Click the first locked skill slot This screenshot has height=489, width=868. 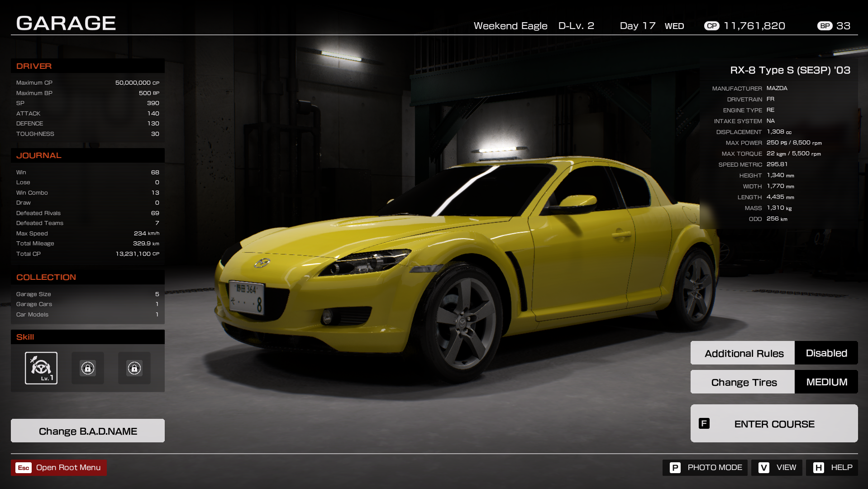[x=88, y=368]
